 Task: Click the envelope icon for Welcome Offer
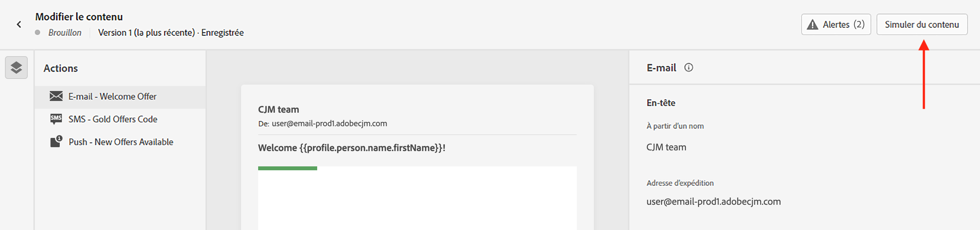pyautogui.click(x=56, y=96)
